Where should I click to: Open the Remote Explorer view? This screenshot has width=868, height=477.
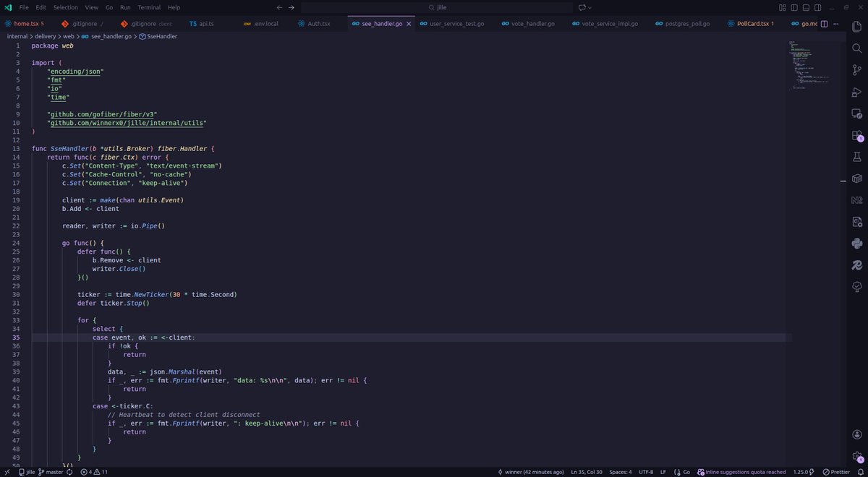(x=856, y=113)
